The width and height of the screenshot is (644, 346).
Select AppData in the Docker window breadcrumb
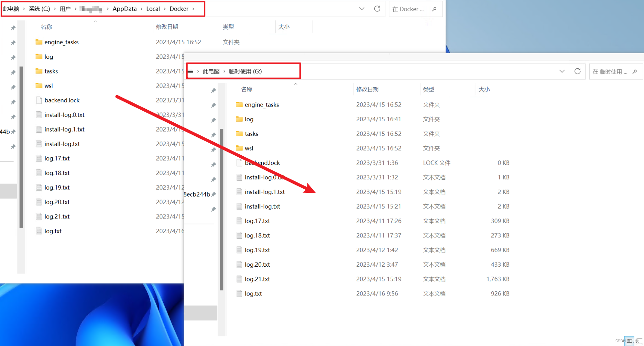(x=124, y=9)
